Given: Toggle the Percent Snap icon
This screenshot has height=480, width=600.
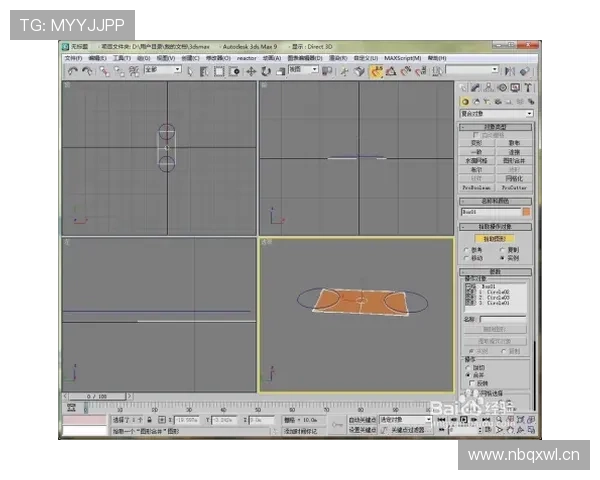Looking at the screenshot, I should click(406, 71).
